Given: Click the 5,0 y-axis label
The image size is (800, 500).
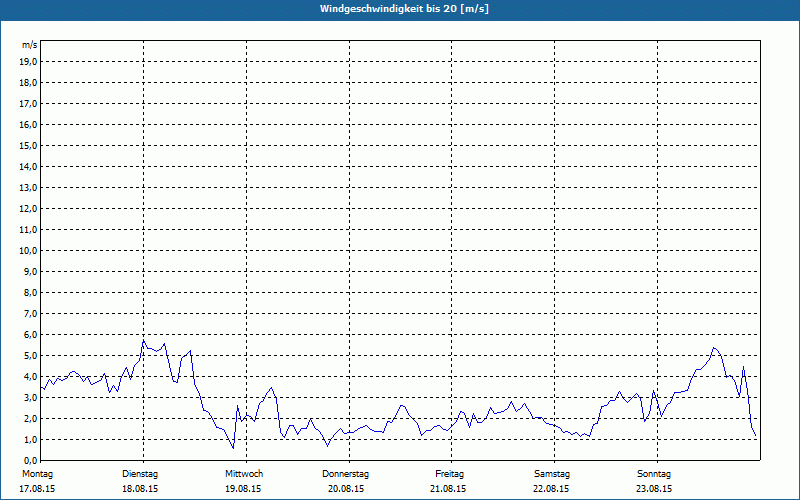Looking at the screenshot, I should pyautogui.click(x=31, y=355).
